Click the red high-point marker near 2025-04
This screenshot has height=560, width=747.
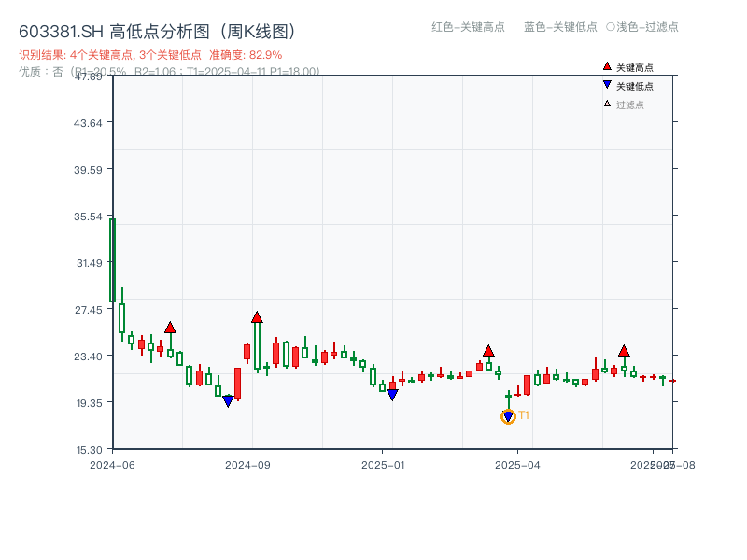click(x=488, y=351)
